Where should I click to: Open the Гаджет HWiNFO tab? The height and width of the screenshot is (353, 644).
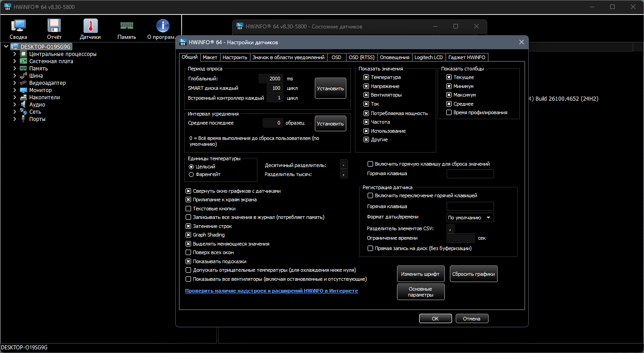click(467, 57)
